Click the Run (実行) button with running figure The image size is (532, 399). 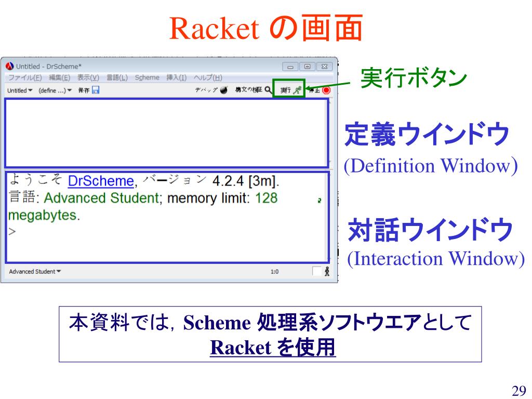(290, 90)
